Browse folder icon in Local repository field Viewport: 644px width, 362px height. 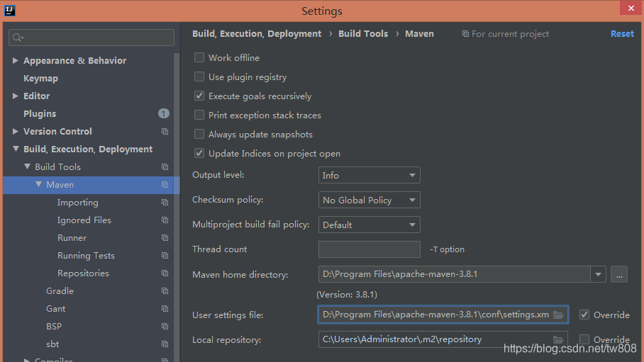pyautogui.click(x=558, y=339)
